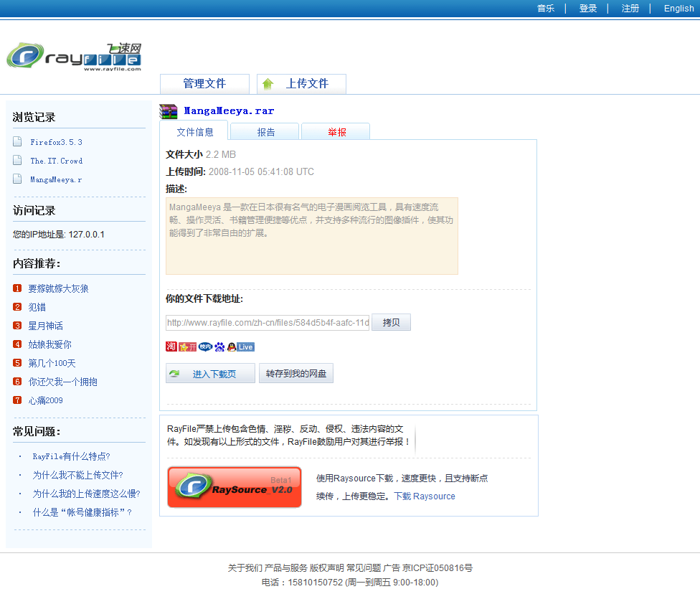Click the RaySource V2.0 banner
The width and height of the screenshot is (700, 589).
(235, 486)
